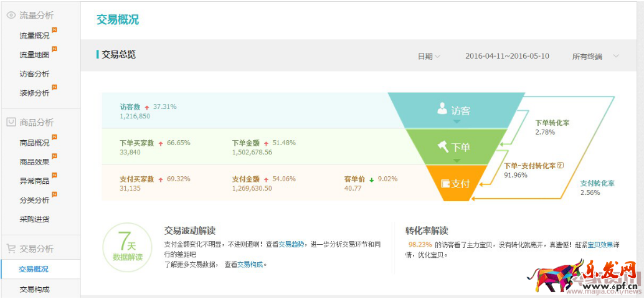Click the 7天 数据解读 circle badge

pyautogui.click(x=127, y=247)
